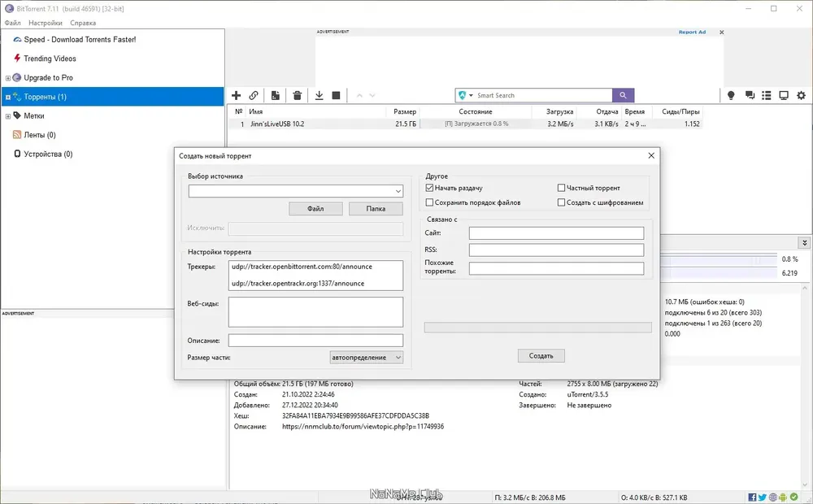Viewport: 813px width, 504px height.
Task: Click the Move Down Queue arrow
Action: (372, 95)
